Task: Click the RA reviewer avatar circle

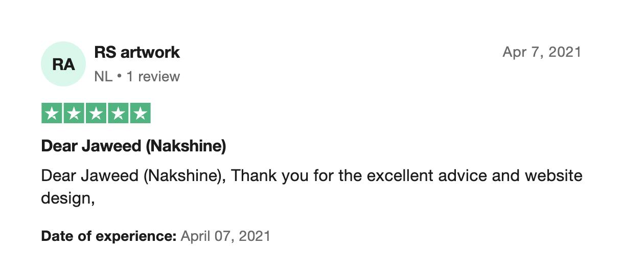Action: pos(63,64)
